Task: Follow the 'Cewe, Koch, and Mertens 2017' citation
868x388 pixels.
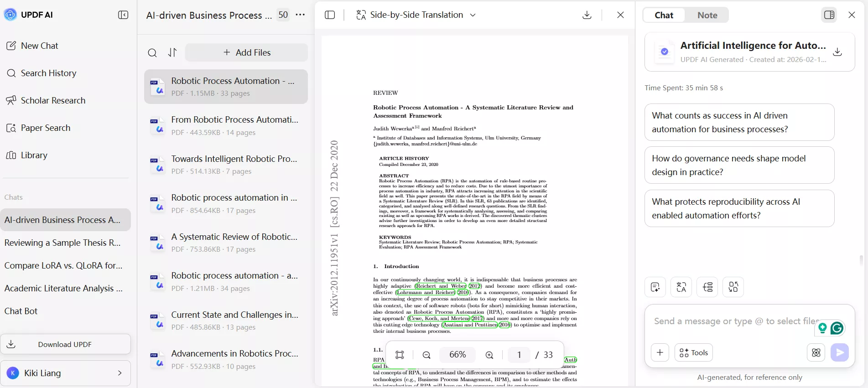Action: point(446,318)
